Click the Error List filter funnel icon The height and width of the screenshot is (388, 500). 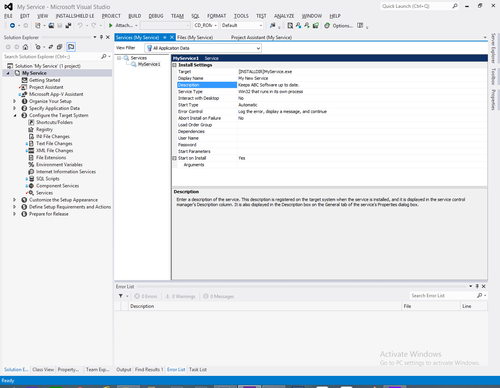tap(120, 296)
